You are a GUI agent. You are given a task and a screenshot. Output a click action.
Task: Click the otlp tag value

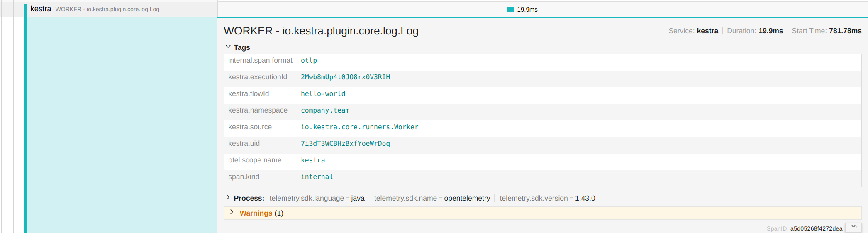[x=309, y=61]
